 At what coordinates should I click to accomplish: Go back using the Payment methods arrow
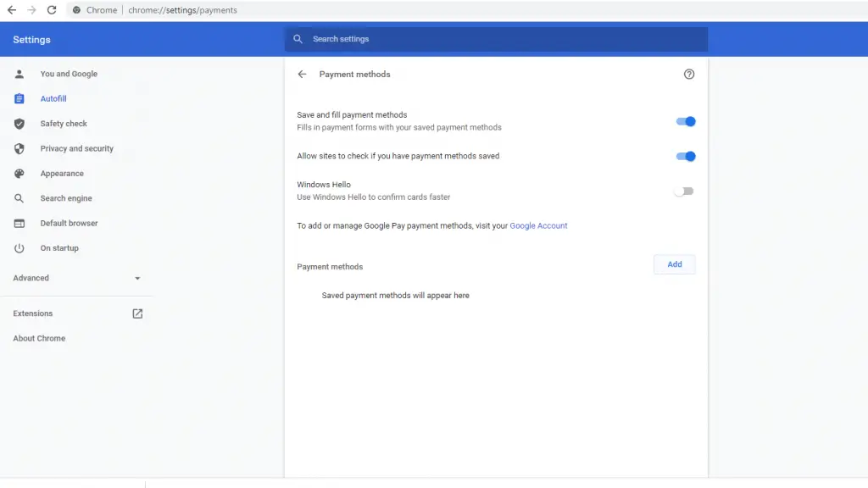coord(302,75)
